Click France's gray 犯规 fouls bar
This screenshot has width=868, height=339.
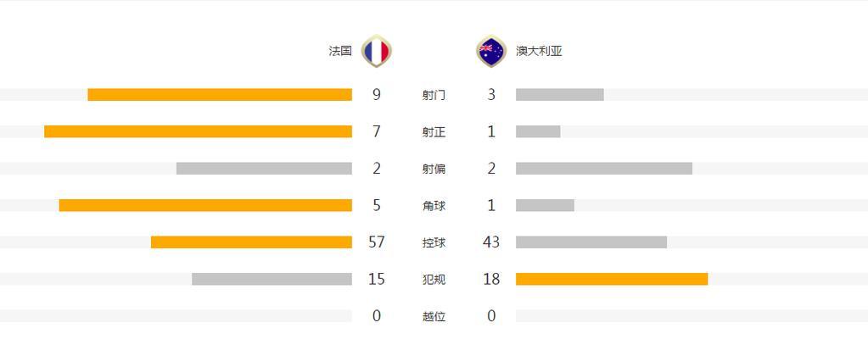(x=272, y=280)
